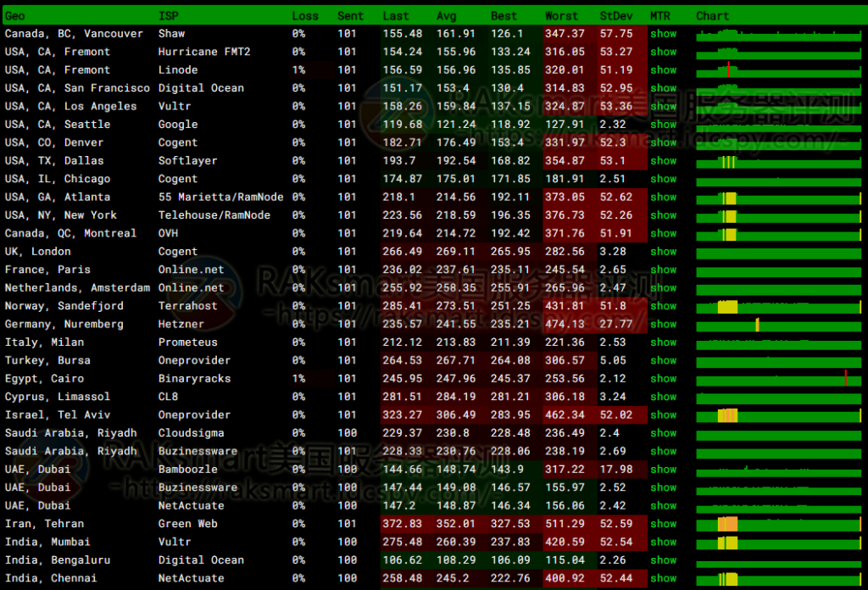Image resolution: width=868 pixels, height=590 pixels.
Task: Select the 'Iran, Tehran' geo cell
Action: click(44, 524)
